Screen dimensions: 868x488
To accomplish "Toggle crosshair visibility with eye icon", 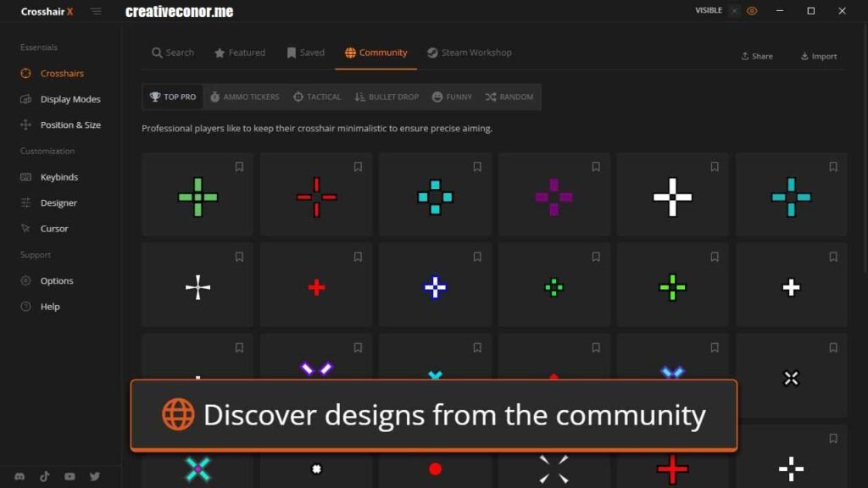I will coord(752,10).
